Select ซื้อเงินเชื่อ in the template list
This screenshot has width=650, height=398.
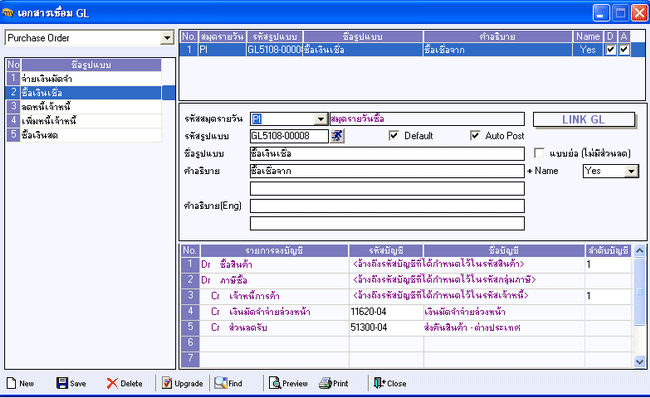coord(91,92)
